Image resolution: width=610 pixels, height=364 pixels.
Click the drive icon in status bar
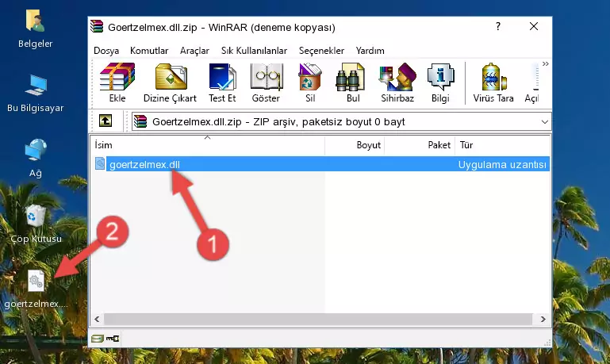pyautogui.click(x=98, y=339)
